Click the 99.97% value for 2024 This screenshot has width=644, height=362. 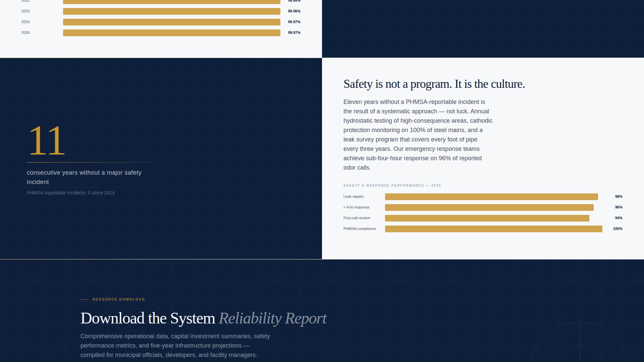click(x=294, y=22)
